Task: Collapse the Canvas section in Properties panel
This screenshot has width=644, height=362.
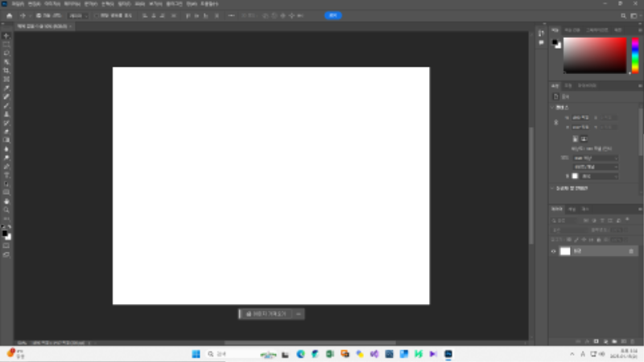Action: pos(552,107)
